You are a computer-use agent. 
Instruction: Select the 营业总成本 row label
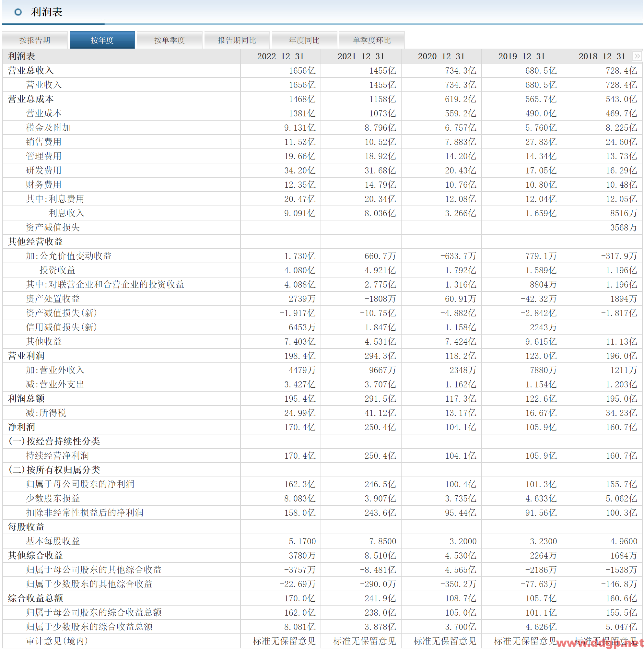[30, 99]
